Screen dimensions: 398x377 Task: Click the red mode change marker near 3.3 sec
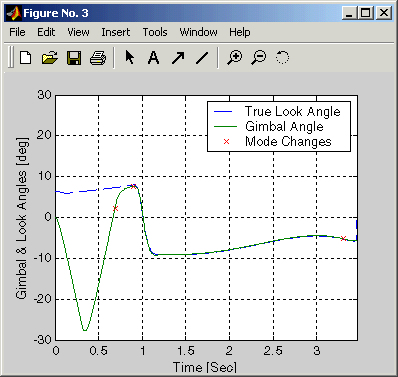tap(343, 238)
